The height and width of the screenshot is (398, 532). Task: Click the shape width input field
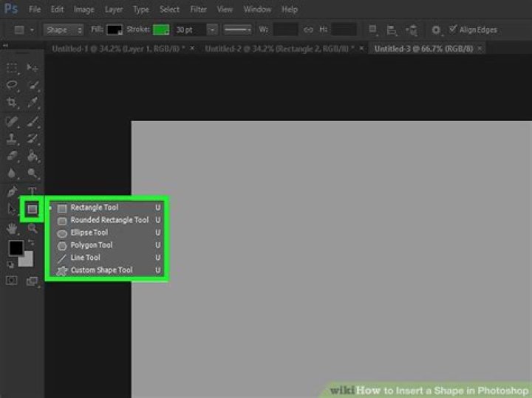(286, 30)
